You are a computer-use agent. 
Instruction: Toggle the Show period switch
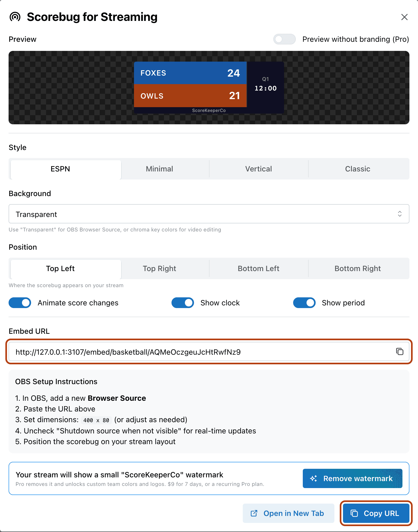click(x=304, y=303)
